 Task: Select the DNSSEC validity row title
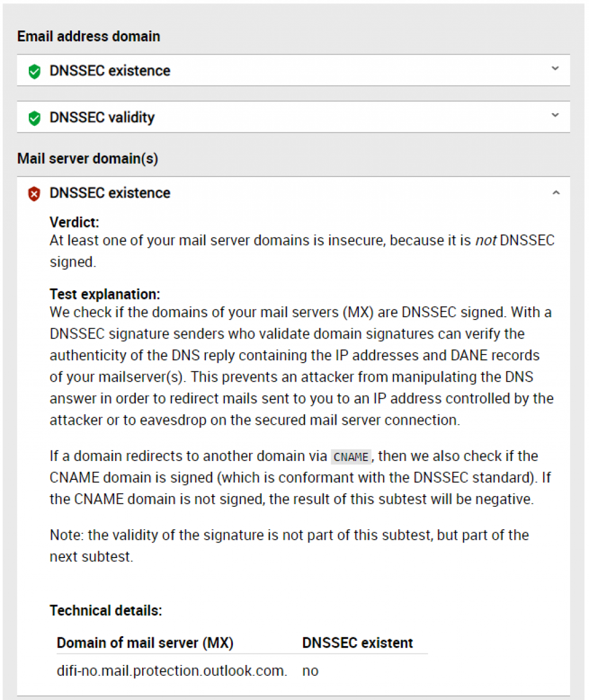[x=102, y=117]
